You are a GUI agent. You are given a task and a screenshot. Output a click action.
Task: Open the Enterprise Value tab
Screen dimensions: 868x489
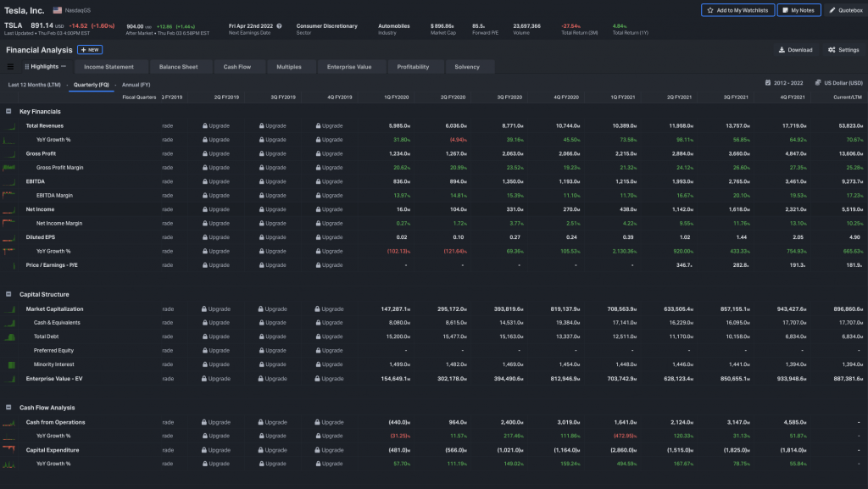tap(351, 67)
